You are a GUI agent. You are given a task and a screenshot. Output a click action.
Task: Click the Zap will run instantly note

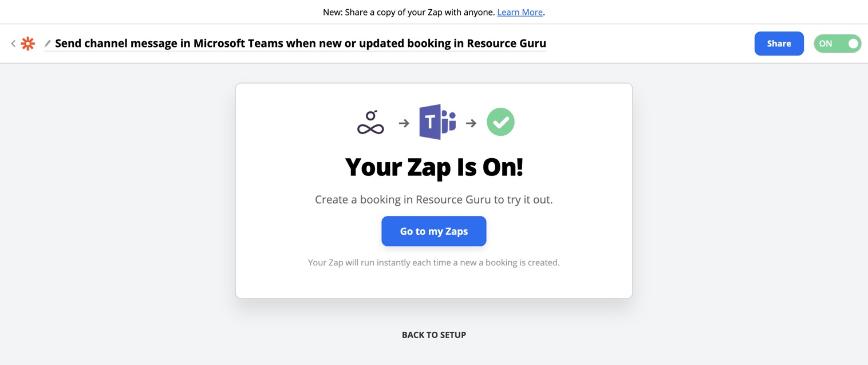point(434,262)
